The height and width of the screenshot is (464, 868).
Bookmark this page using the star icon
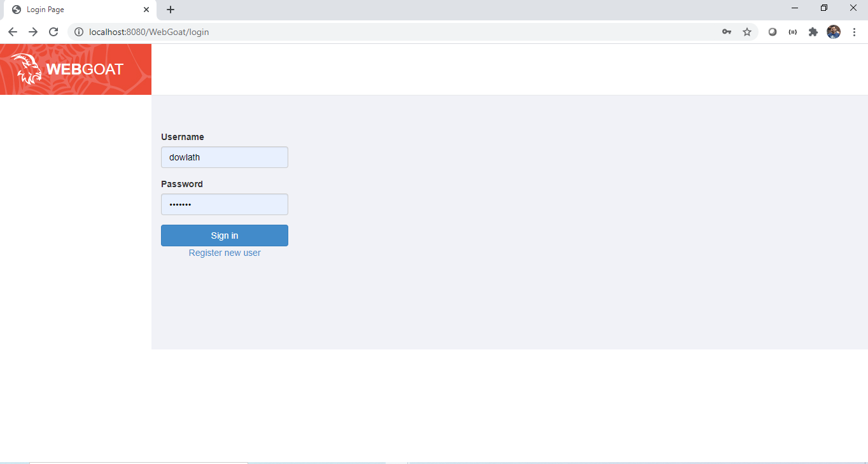pos(746,32)
